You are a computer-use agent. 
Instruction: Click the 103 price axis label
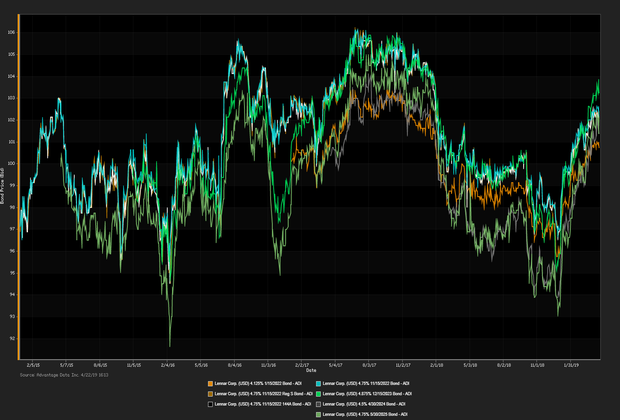[x=11, y=98]
